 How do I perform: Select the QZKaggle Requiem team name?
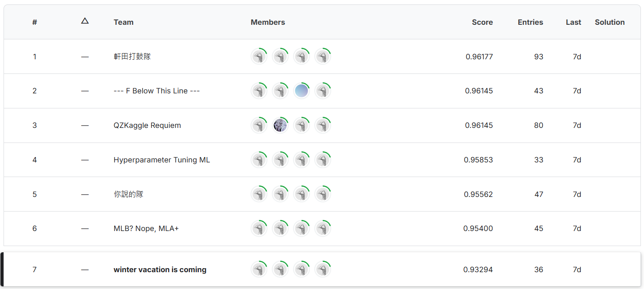pyautogui.click(x=147, y=126)
